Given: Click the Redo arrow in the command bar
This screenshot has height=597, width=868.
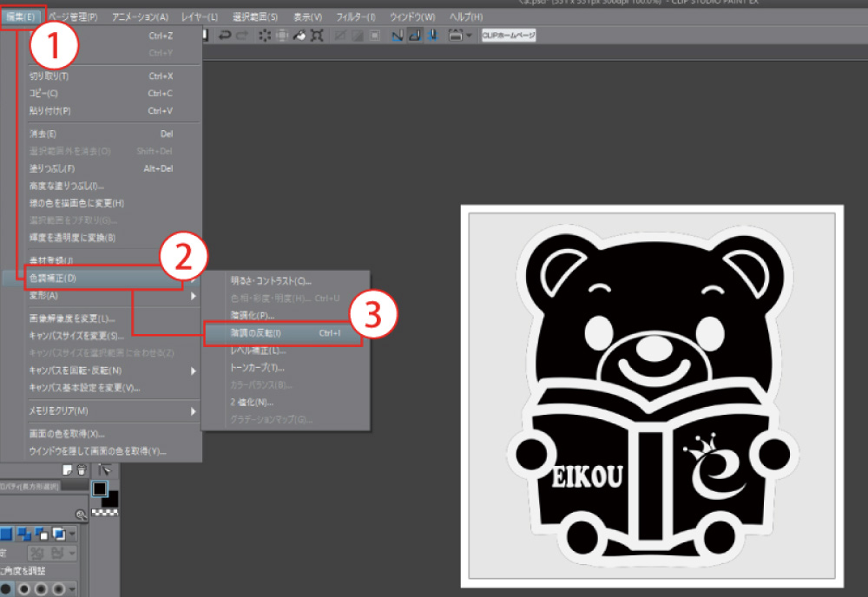Looking at the screenshot, I should tap(242, 36).
